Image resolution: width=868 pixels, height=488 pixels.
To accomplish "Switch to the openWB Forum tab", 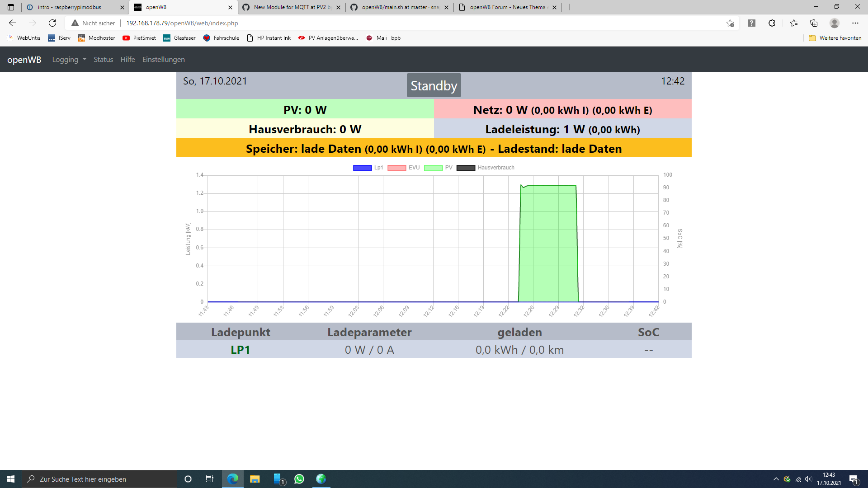I will 506,7.
